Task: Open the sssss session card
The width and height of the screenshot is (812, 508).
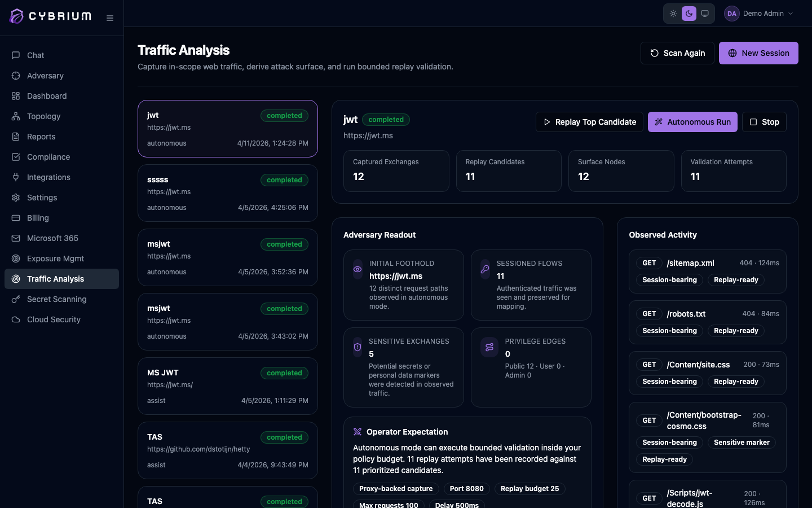Action: point(228,193)
